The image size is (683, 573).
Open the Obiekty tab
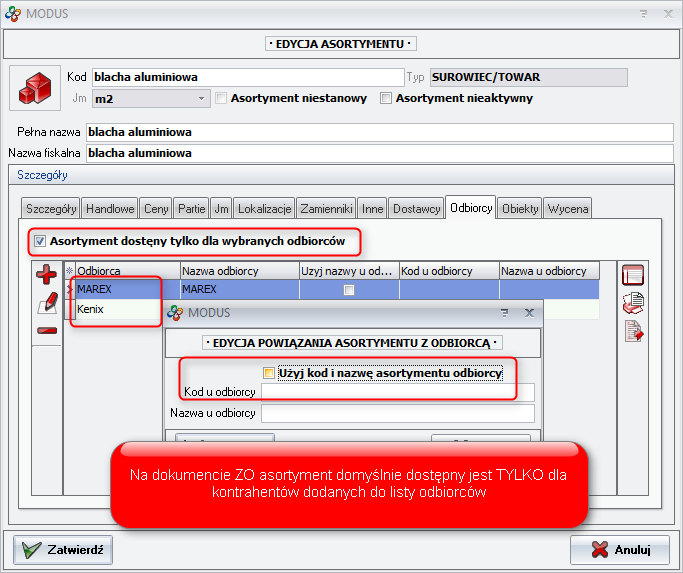click(x=520, y=209)
